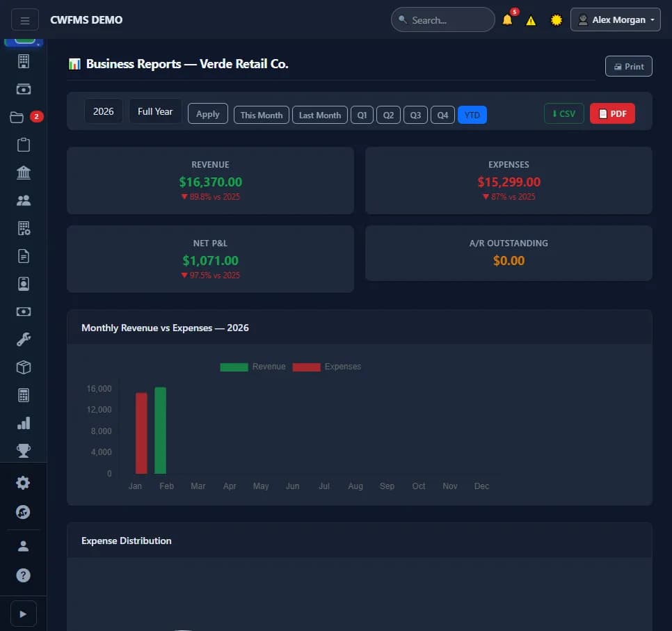Select the YTD filter
Viewport: 672px width, 631px height.
[472, 115]
